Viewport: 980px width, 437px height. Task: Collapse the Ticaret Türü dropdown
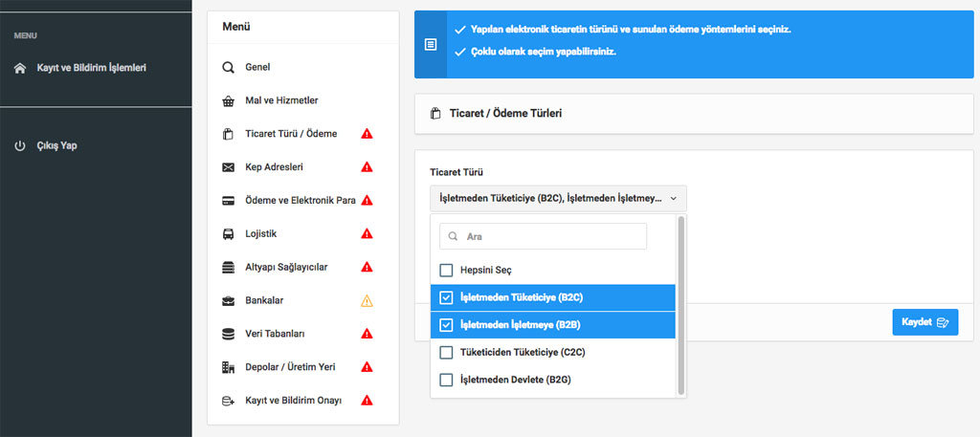(558, 199)
